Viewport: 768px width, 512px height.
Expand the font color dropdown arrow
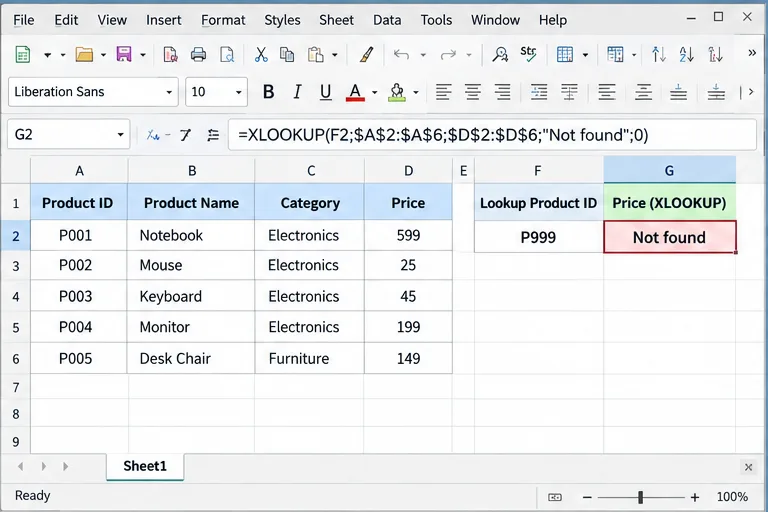375,92
